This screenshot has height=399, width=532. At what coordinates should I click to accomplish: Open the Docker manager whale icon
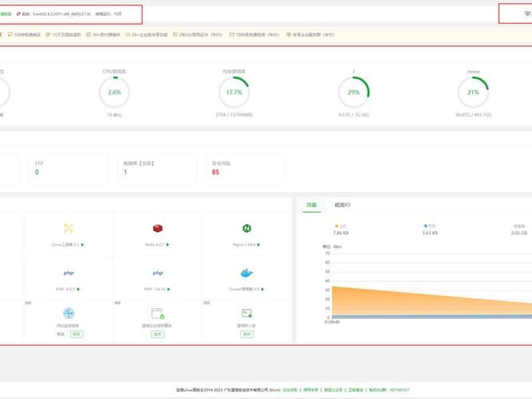click(247, 273)
